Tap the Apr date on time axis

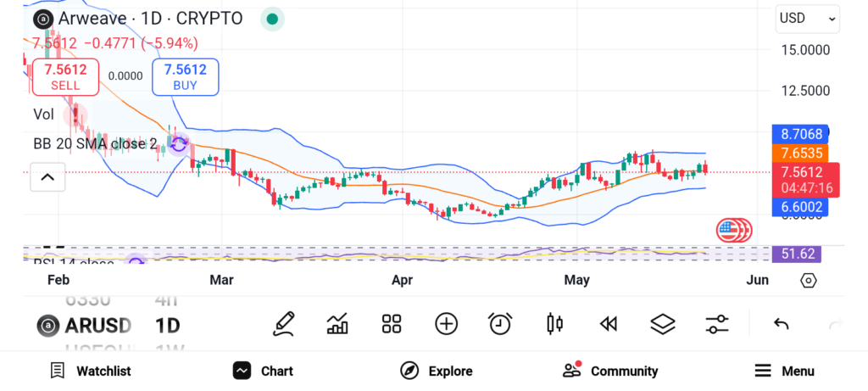[x=402, y=280]
